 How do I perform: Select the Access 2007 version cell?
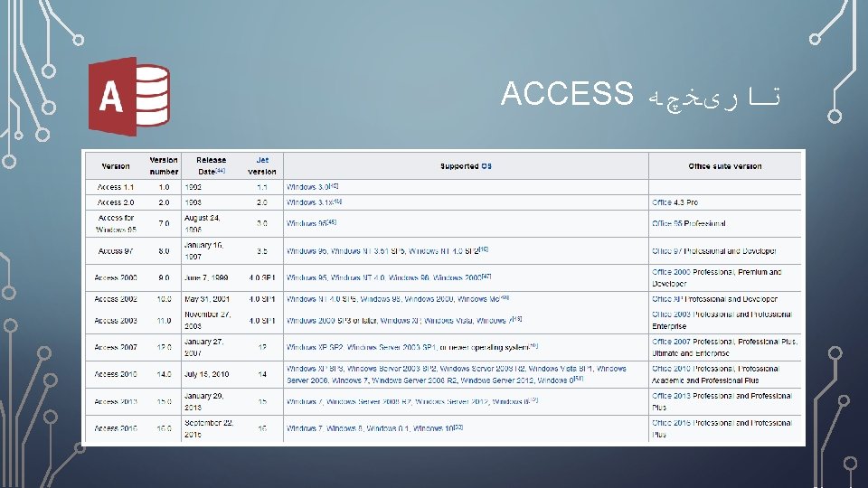116,347
